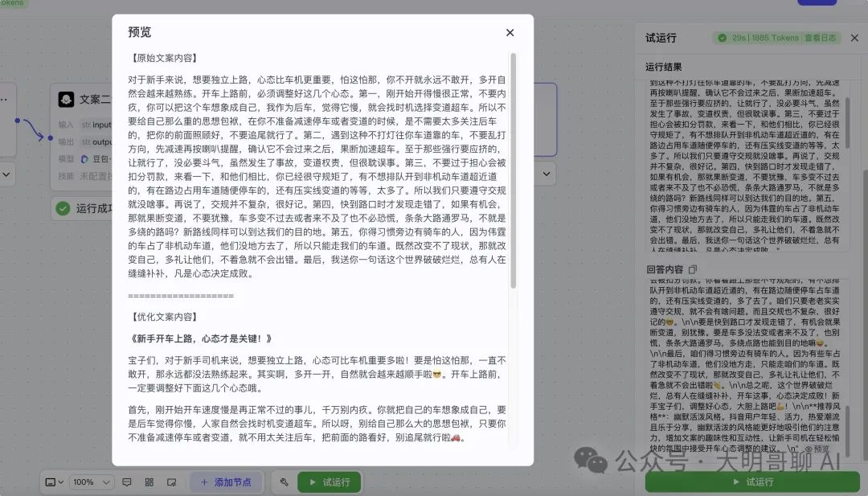868x496 pixels.
Task: Click the copy icon beside 回答内容
Action: point(693,269)
